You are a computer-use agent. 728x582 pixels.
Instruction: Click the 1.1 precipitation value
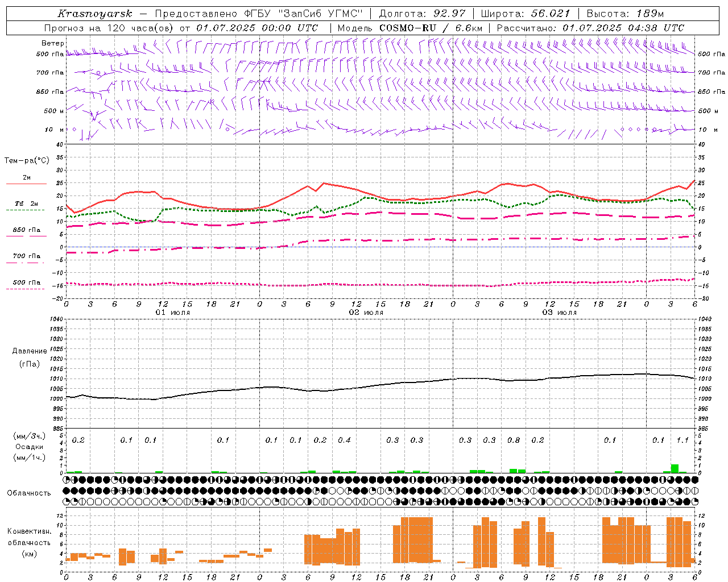coord(682,440)
